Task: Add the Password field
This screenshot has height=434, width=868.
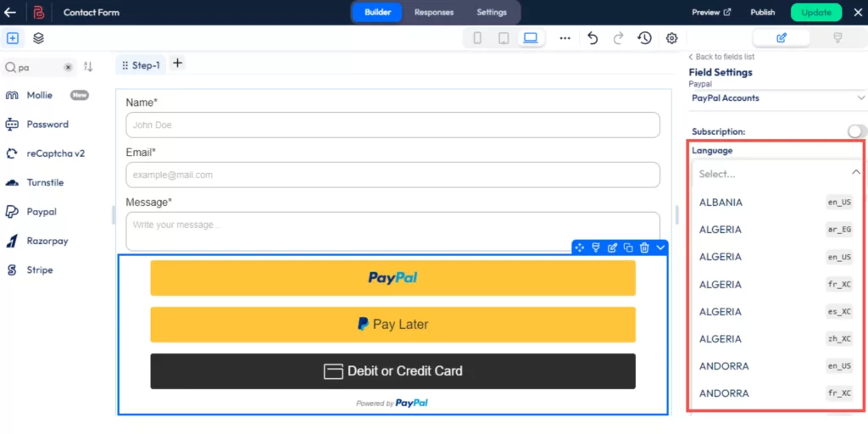Action: [37, 125]
